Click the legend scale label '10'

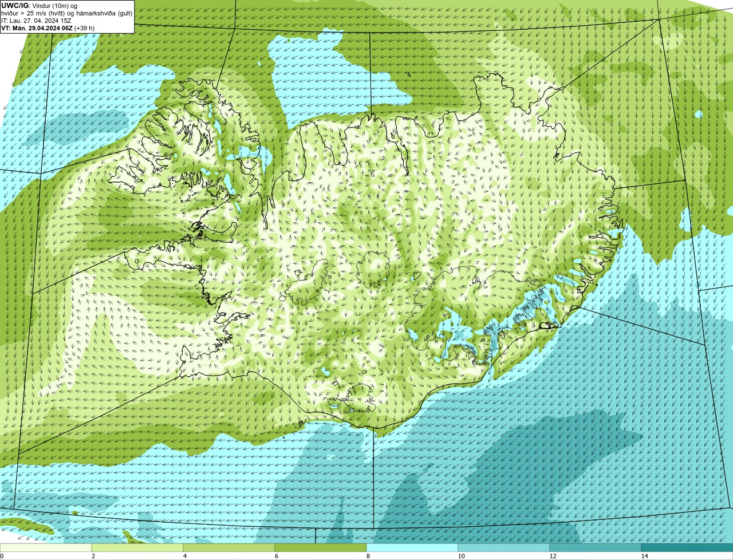pos(461,556)
